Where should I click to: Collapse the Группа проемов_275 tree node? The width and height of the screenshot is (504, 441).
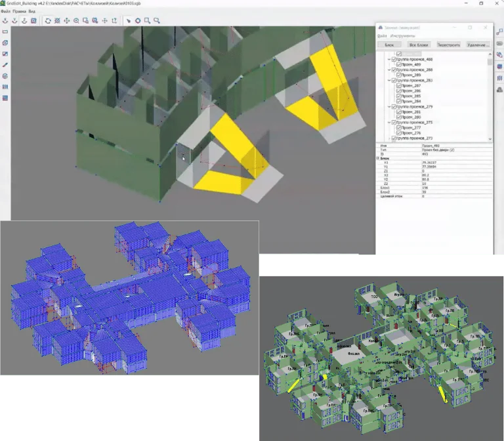(389, 123)
